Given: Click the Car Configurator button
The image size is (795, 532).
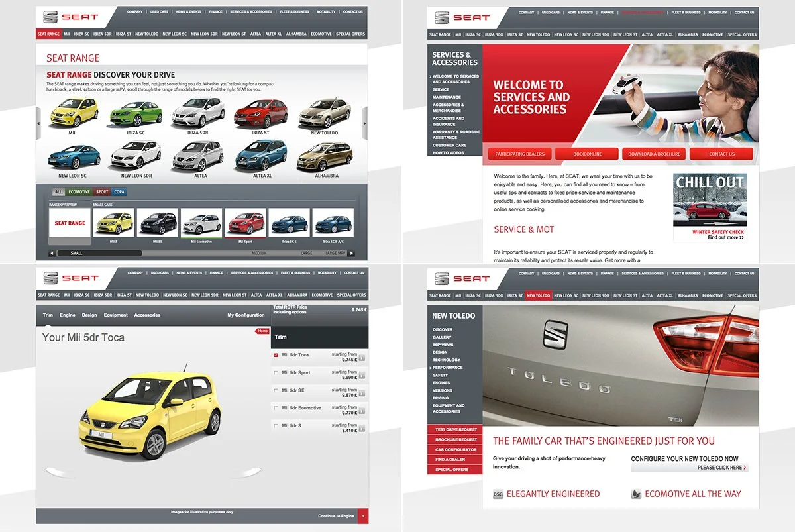Looking at the screenshot, I should click(455, 450).
